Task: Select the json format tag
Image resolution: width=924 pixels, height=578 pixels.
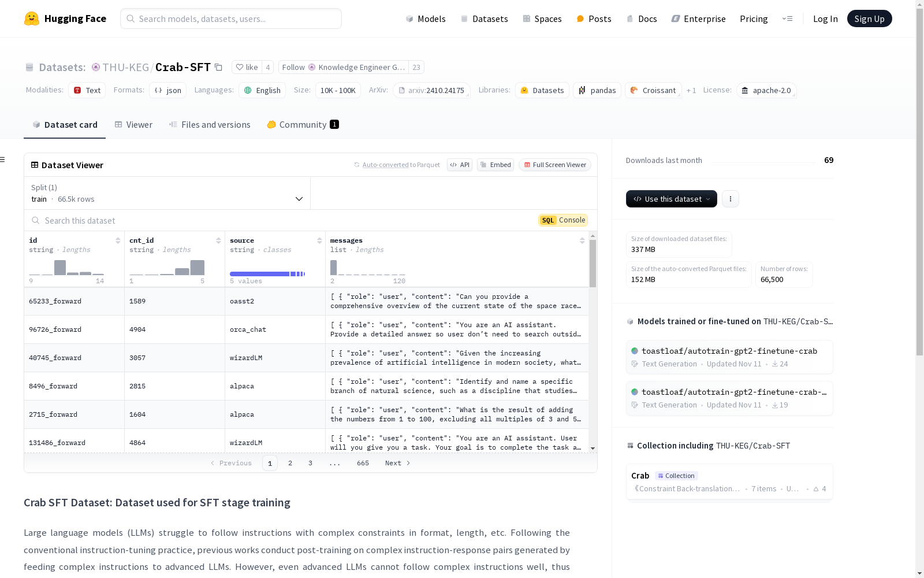Action: [168, 90]
